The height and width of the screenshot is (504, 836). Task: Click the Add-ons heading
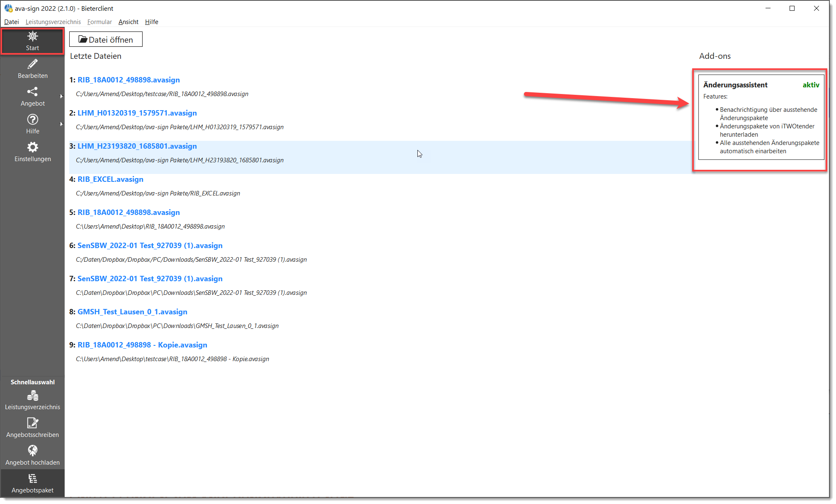click(x=715, y=56)
